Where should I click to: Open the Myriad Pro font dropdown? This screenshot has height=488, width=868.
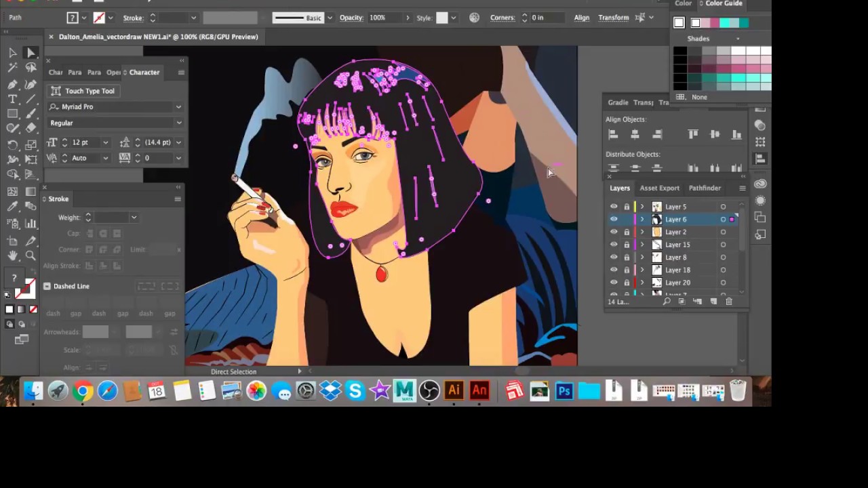(178, 106)
